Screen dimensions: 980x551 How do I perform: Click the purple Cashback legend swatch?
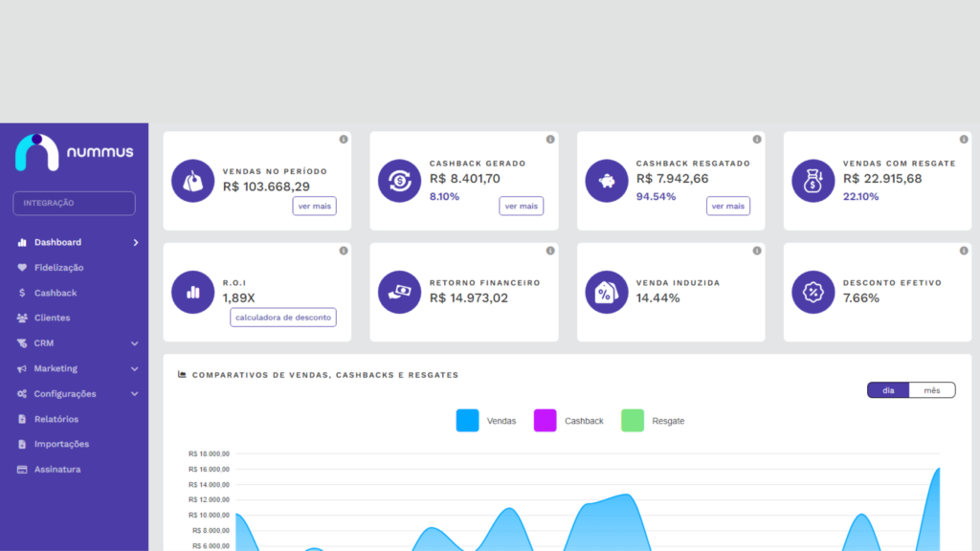tap(545, 421)
